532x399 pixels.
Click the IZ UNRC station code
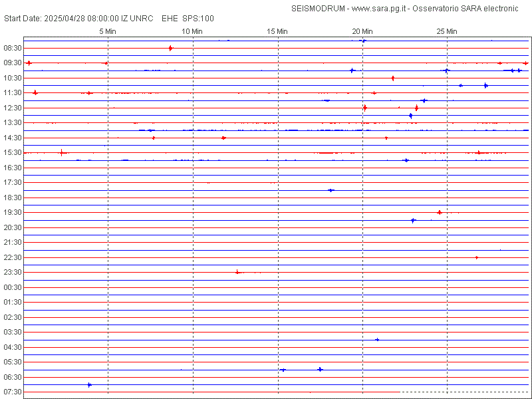coord(137,19)
